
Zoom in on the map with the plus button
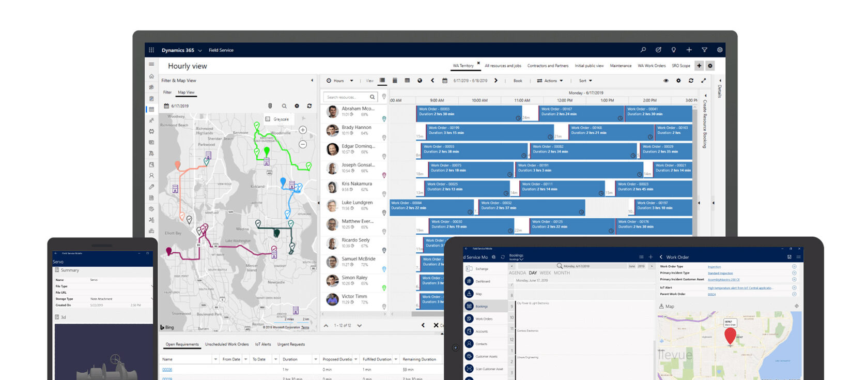coord(303,130)
